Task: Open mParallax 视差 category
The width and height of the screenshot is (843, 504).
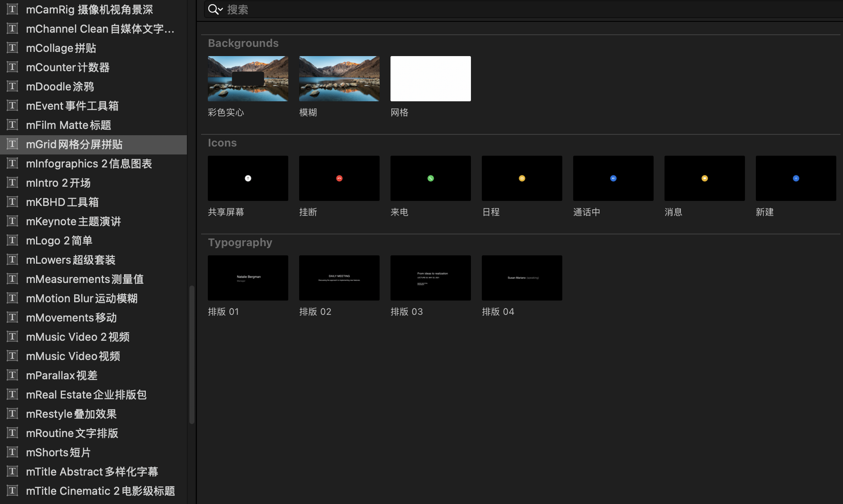Action: click(x=93, y=375)
